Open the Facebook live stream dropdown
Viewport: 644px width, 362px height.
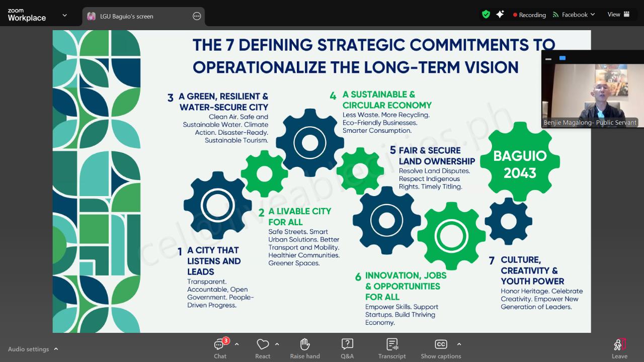pos(574,15)
